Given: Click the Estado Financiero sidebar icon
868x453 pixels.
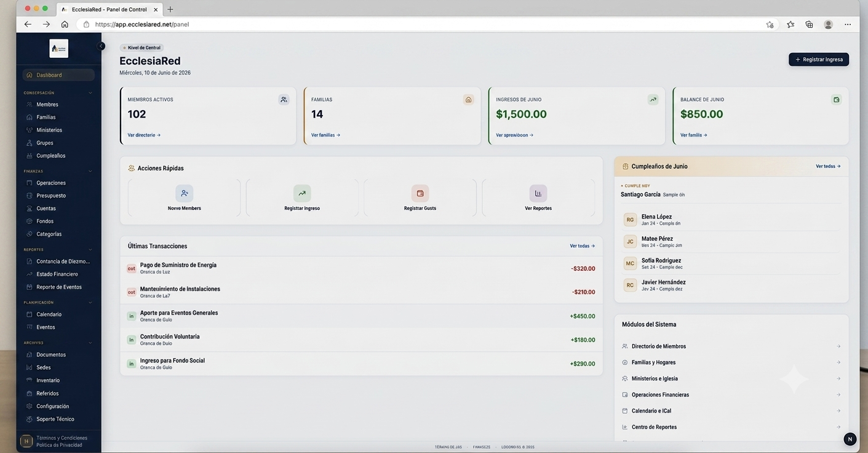Looking at the screenshot, I should coord(29,274).
